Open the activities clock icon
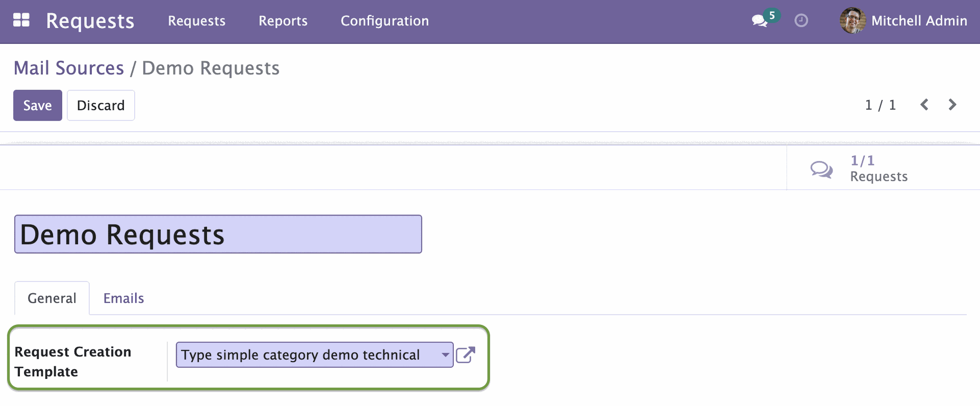 [801, 20]
